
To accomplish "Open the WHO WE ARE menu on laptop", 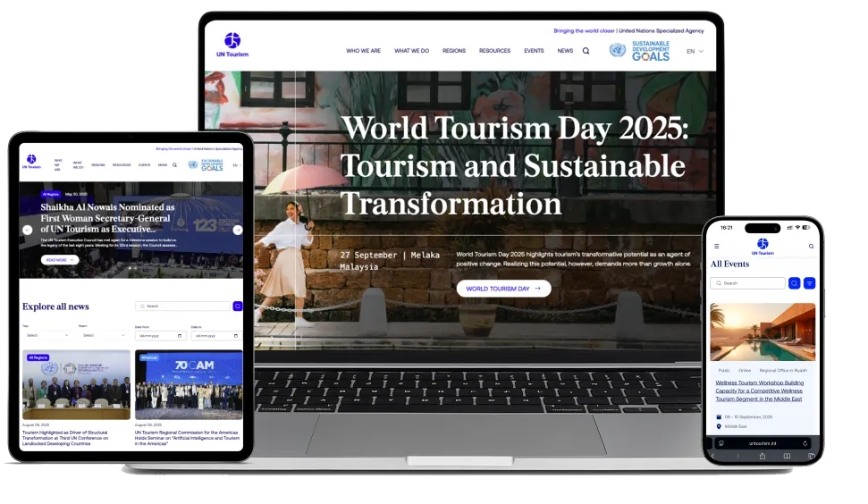I will (x=363, y=51).
